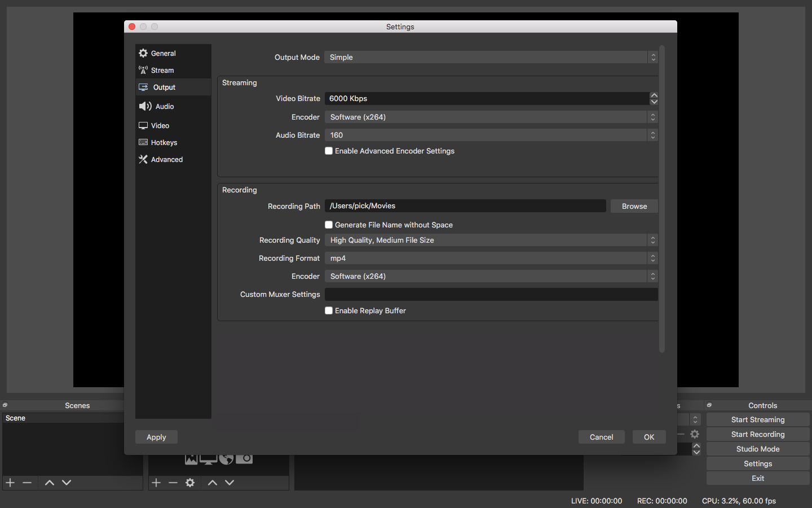The width and height of the screenshot is (812, 508).
Task: Increase transition duration stepper in main window
Action: click(696, 446)
